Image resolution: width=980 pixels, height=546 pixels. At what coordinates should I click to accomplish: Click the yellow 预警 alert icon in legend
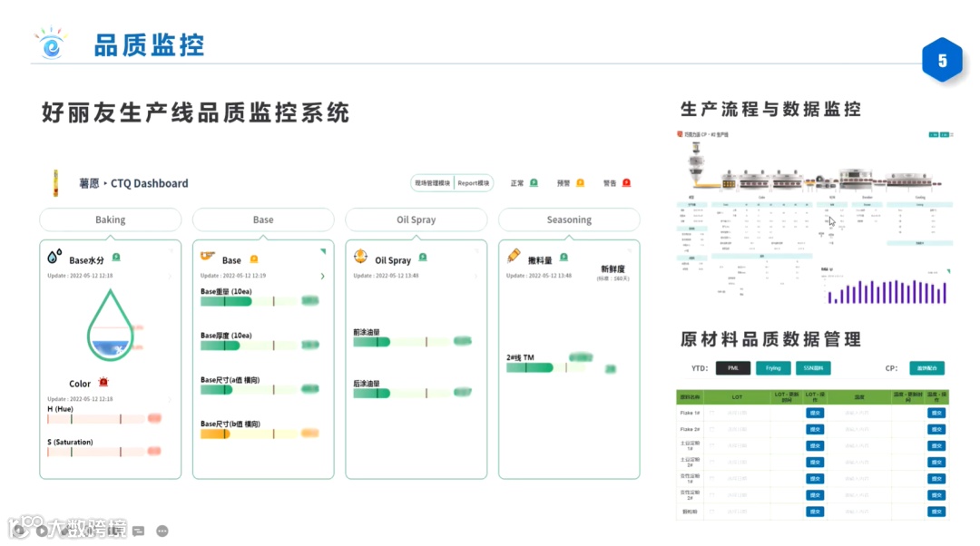point(580,182)
